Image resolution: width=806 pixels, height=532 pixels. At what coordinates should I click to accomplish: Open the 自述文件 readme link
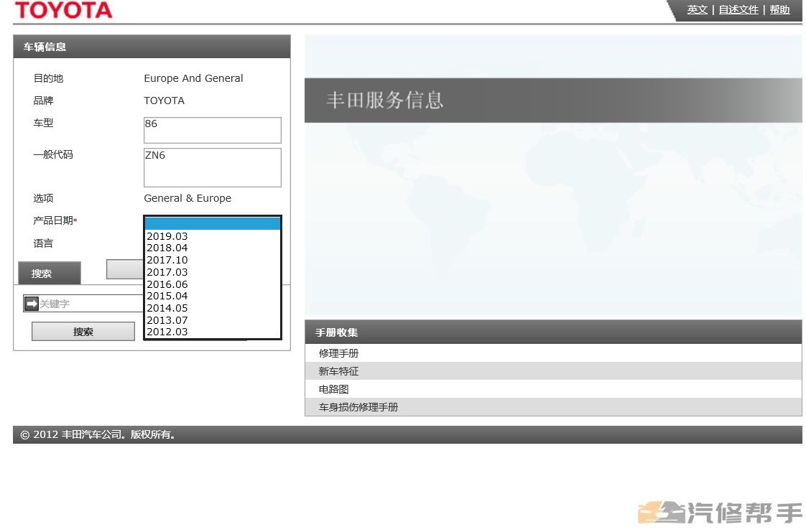[738, 10]
